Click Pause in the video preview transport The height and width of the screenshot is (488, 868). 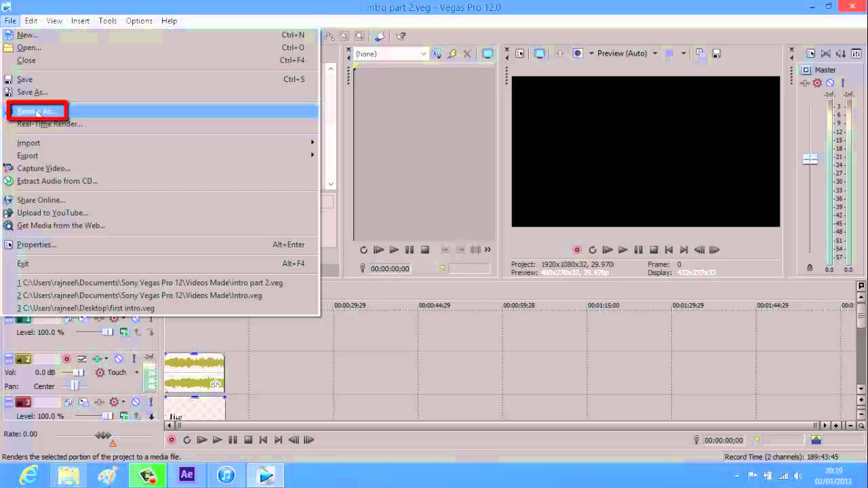(638, 250)
